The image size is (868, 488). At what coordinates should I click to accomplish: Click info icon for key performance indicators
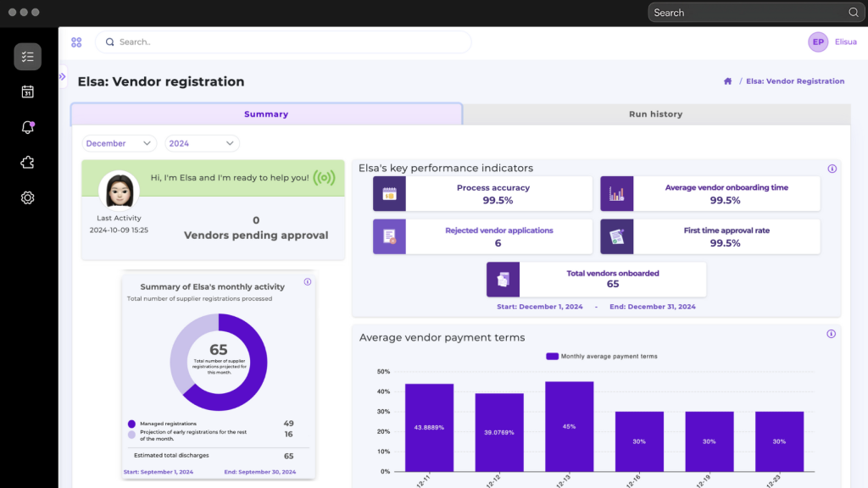coord(832,169)
